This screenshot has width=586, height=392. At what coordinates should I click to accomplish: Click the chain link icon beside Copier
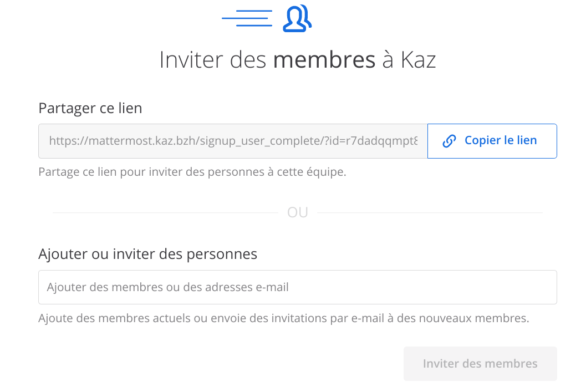[x=449, y=141]
